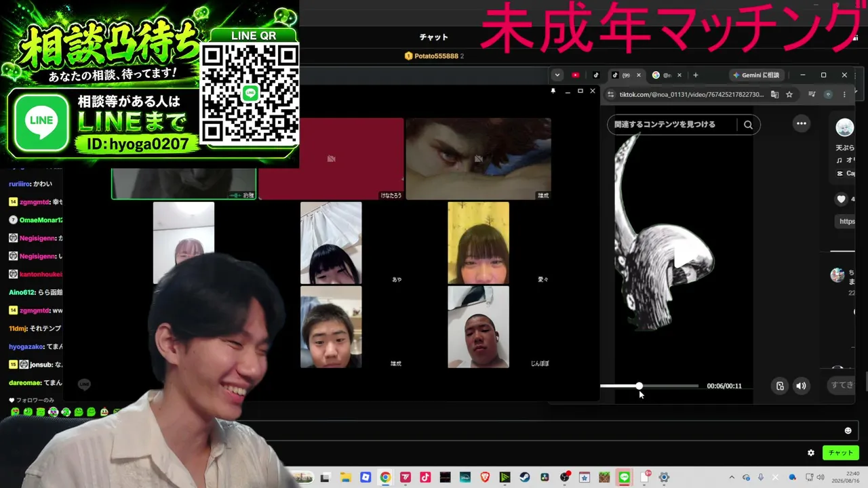Select the じんぼぼ video tile in the call
Image resolution: width=868 pixels, height=488 pixels.
(x=478, y=327)
